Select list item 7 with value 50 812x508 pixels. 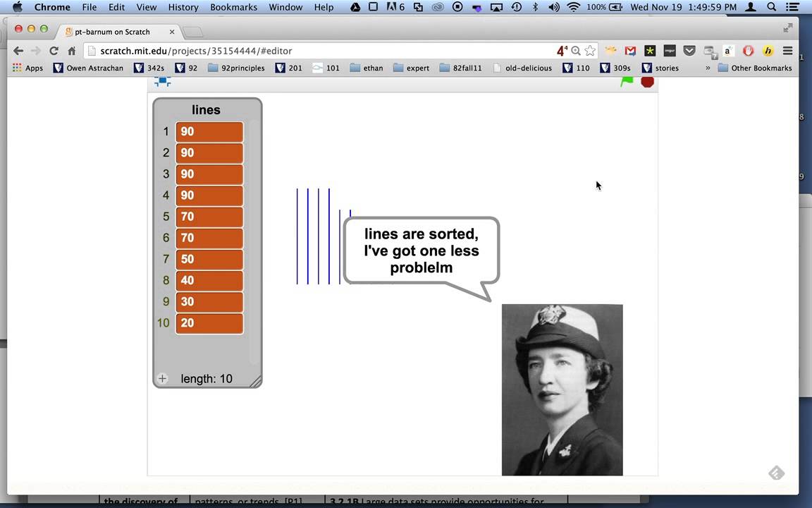pos(209,259)
